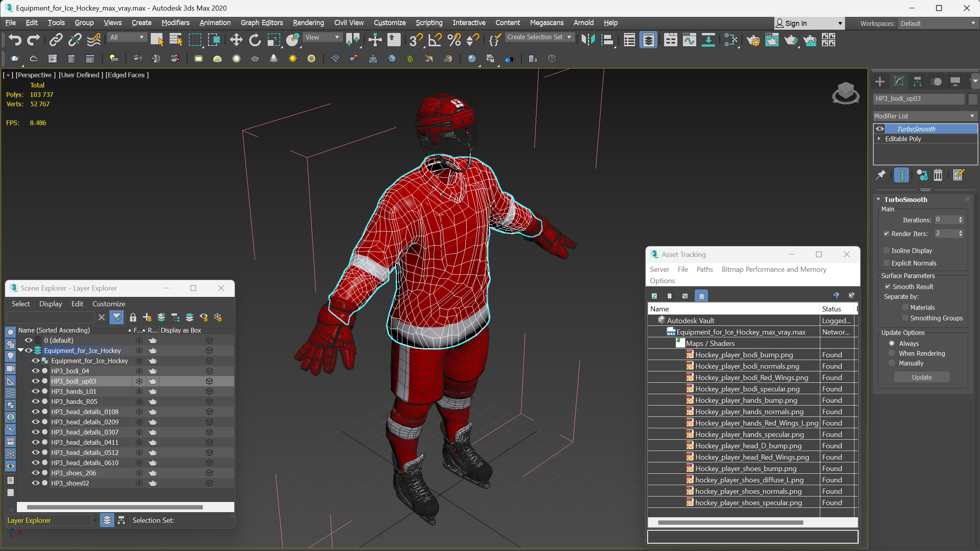This screenshot has width=980, height=551.
Task: Open Render Setup teapot icon
Action: (x=753, y=40)
